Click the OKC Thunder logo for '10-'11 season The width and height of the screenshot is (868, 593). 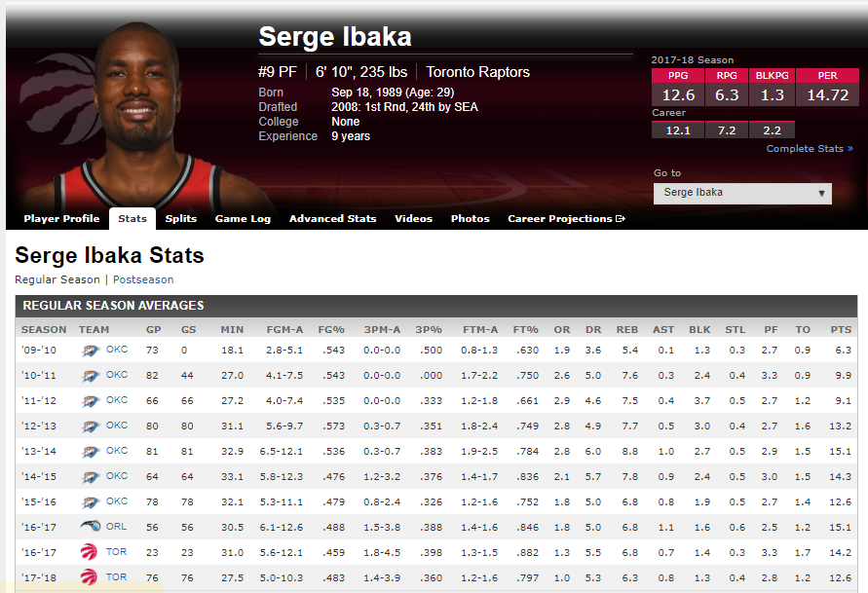[x=90, y=375]
